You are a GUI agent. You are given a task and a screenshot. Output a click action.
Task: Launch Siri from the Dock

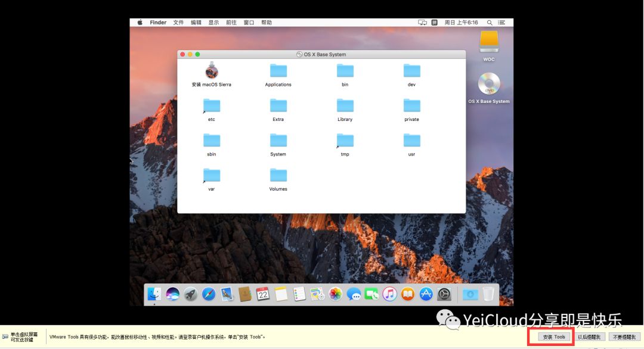tap(172, 294)
